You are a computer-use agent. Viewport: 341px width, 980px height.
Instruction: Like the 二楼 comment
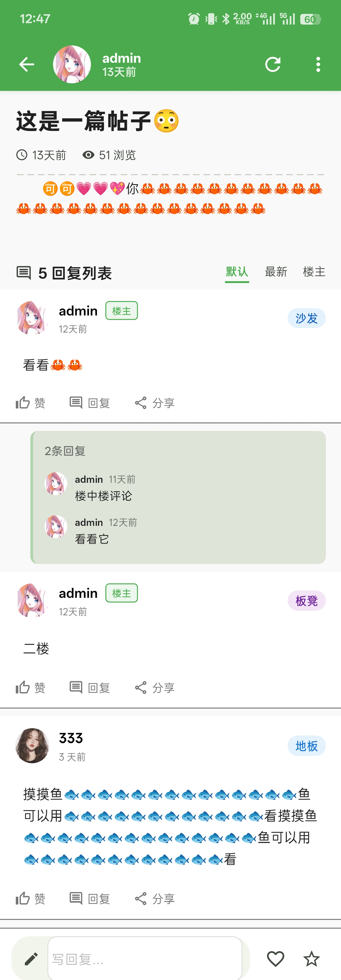point(31,687)
